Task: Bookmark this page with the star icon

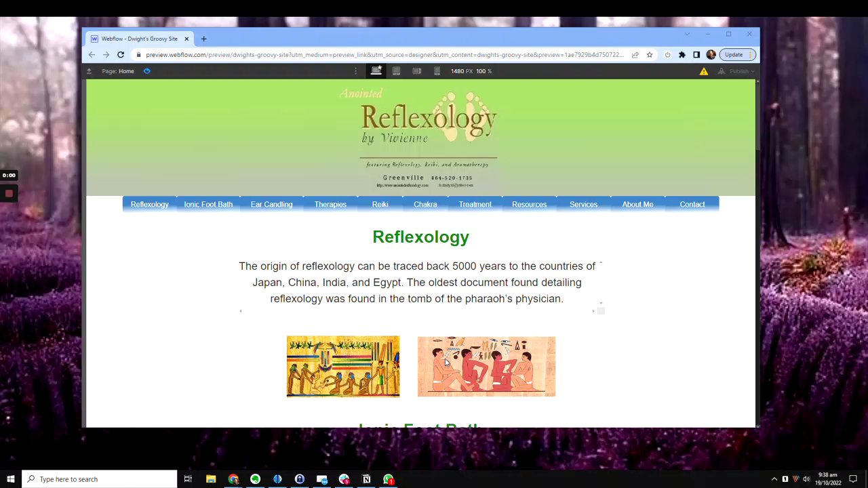Action: click(649, 55)
